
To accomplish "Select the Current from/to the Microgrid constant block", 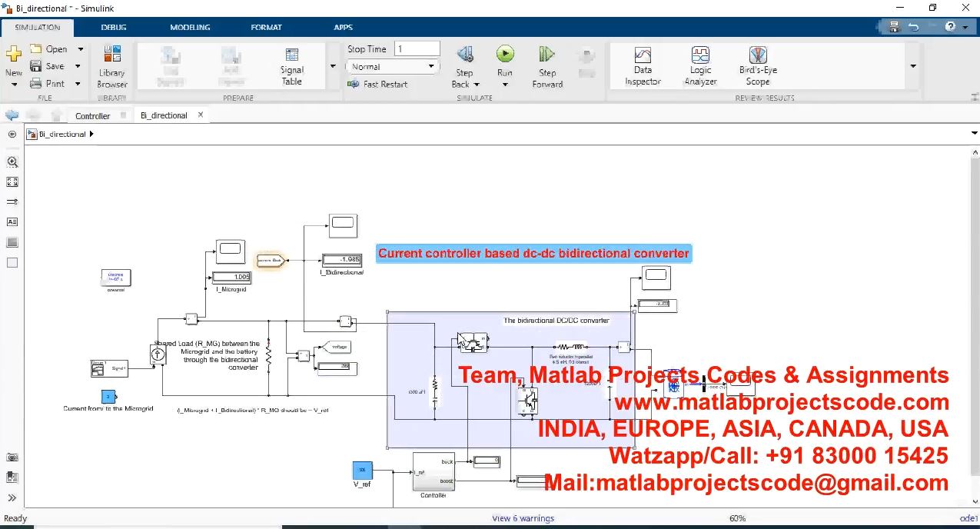I will pos(108,397).
